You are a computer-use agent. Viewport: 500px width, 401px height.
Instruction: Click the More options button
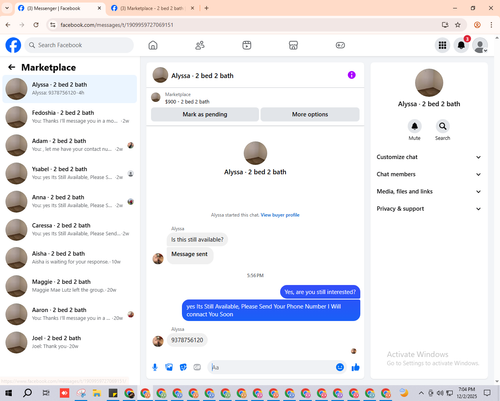click(x=310, y=114)
